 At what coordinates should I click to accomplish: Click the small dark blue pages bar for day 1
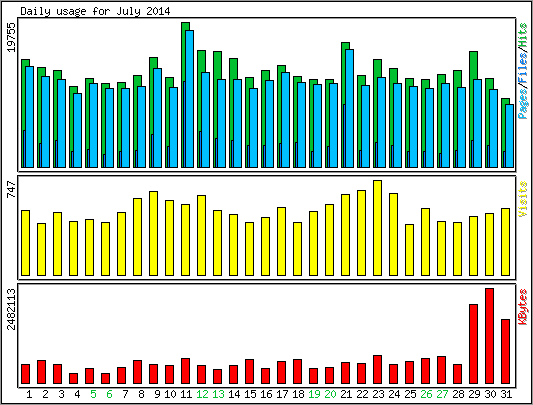24,149
